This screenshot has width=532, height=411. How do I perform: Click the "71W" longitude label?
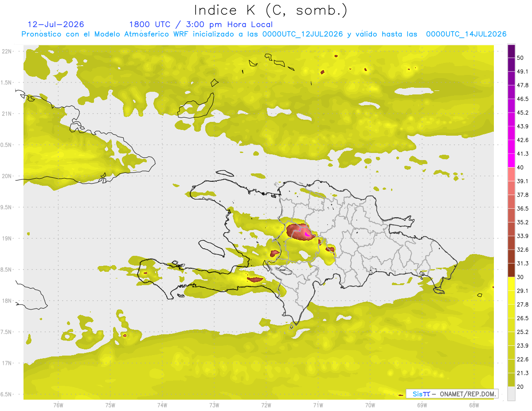click(318, 405)
